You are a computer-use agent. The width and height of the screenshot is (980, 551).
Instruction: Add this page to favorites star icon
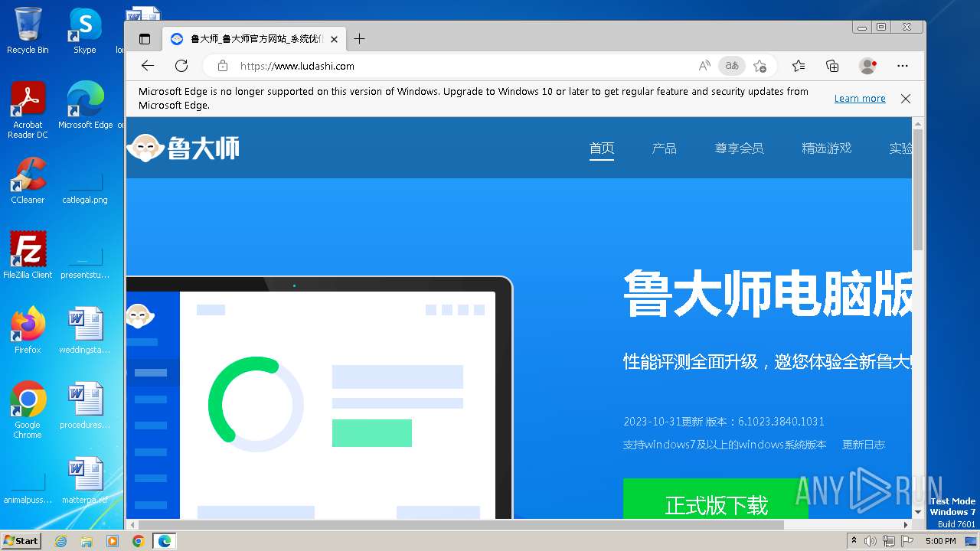759,66
